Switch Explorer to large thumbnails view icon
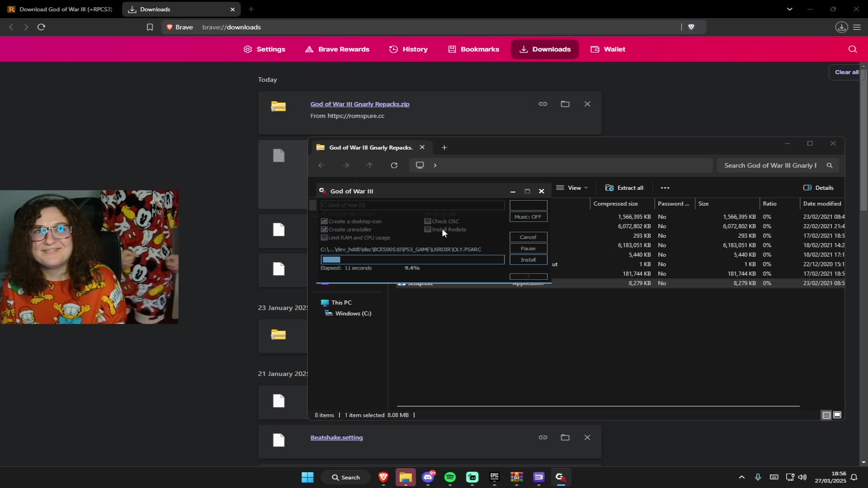868x488 pixels. (837, 415)
